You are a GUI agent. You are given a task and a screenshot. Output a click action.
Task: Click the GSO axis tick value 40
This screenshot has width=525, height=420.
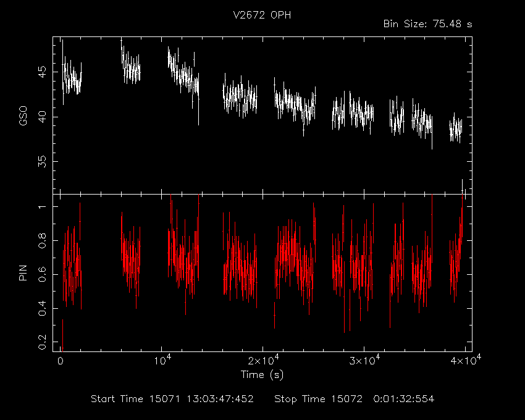pos(43,117)
